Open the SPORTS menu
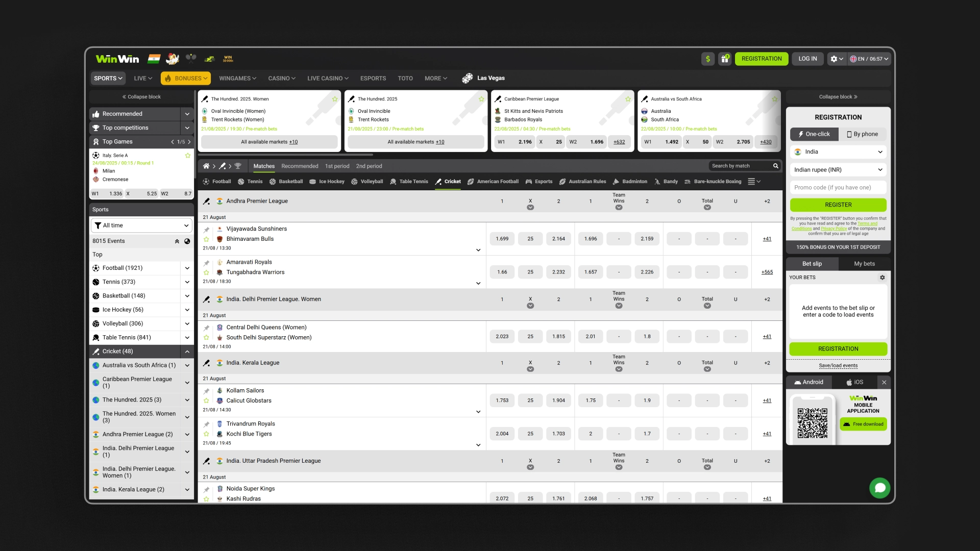Image resolution: width=980 pixels, height=551 pixels. tap(108, 79)
